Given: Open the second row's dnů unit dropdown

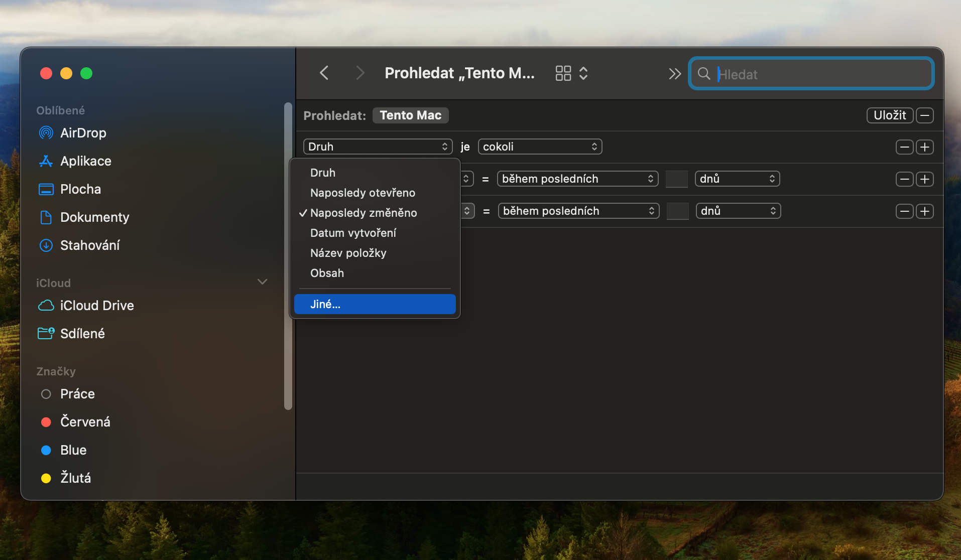Looking at the screenshot, I should tap(738, 179).
